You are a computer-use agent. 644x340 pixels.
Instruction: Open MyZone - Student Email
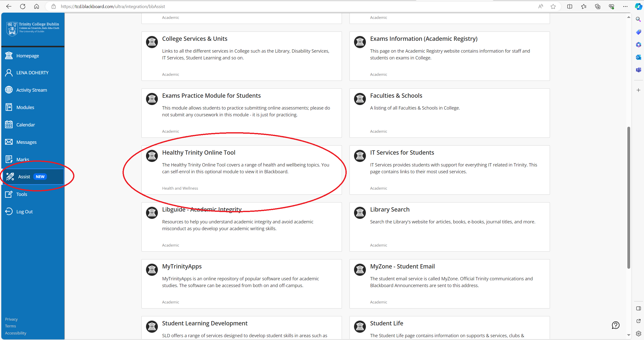pyautogui.click(x=402, y=266)
